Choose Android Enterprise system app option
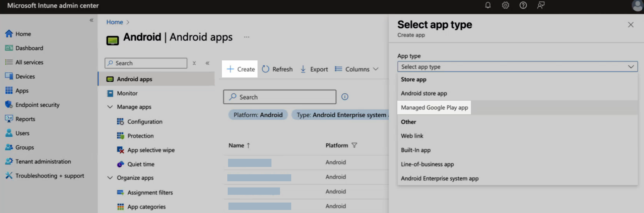The image size is (644, 213). point(440,179)
